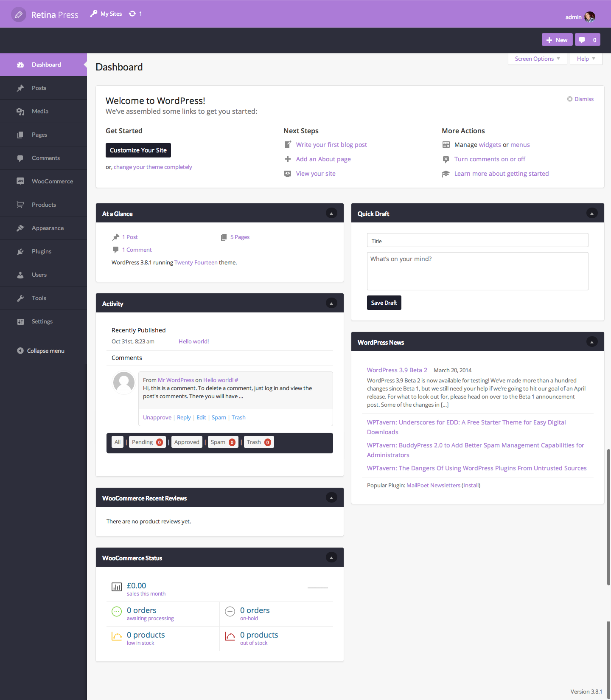The height and width of the screenshot is (700, 611).
Task: Click the updates refresh icon in top bar
Action: pos(132,14)
